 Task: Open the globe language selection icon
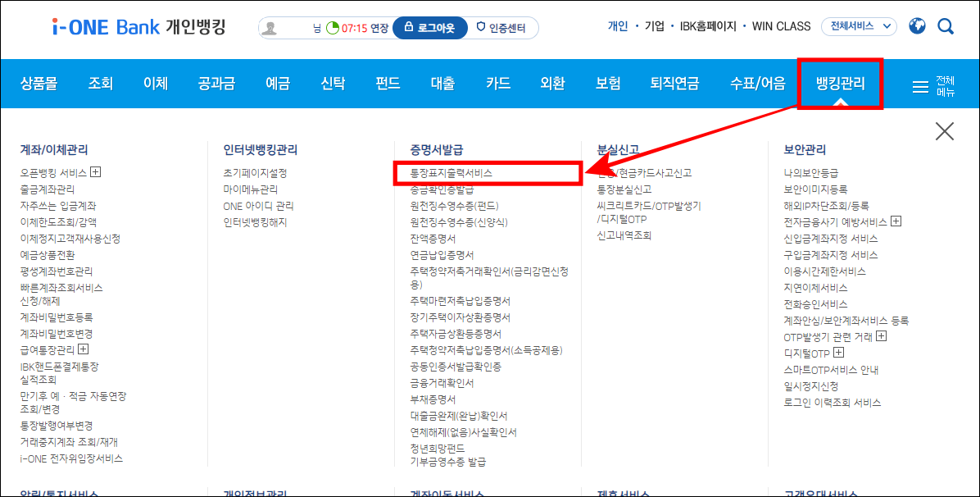pyautogui.click(x=916, y=25)
